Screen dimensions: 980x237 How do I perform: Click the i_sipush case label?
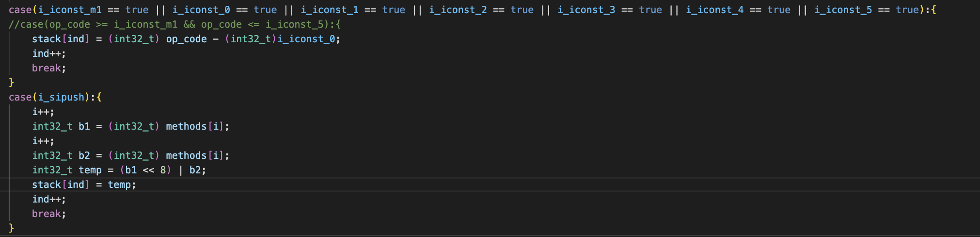click(61, 97)
